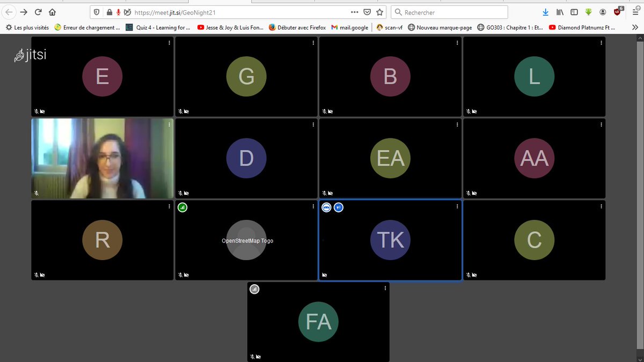The height and width of the screenshot is (362, 644).
Task: Open the Firefox account icon
Action: tap(603, 12)
